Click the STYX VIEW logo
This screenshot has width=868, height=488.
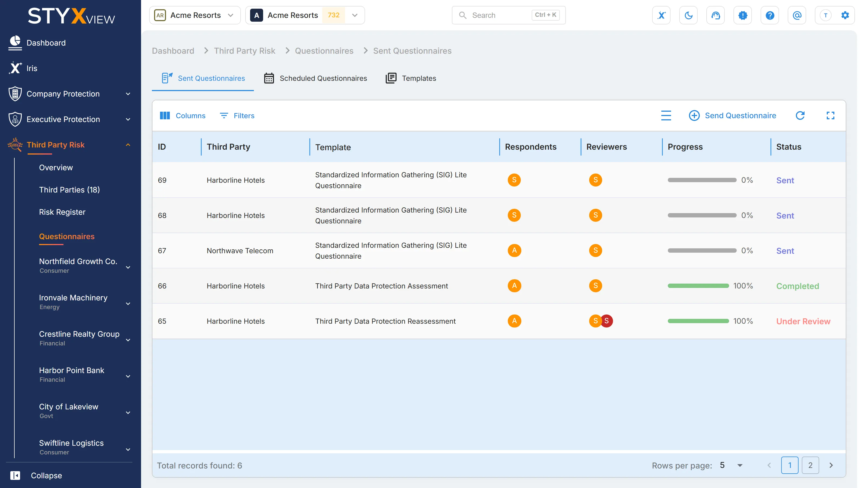[71, 16]
